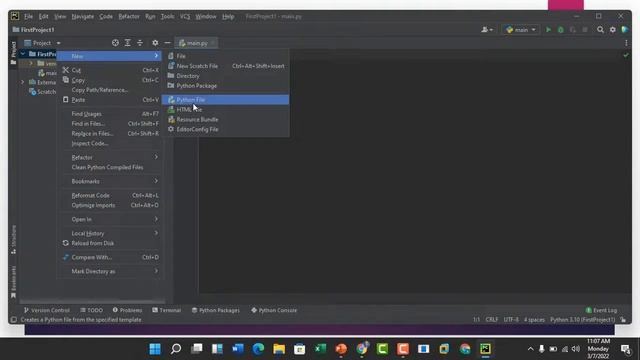Viewport: 640px width, 360px height.
Task: Click Cut in the context menu
Action: tap(110, 70)
